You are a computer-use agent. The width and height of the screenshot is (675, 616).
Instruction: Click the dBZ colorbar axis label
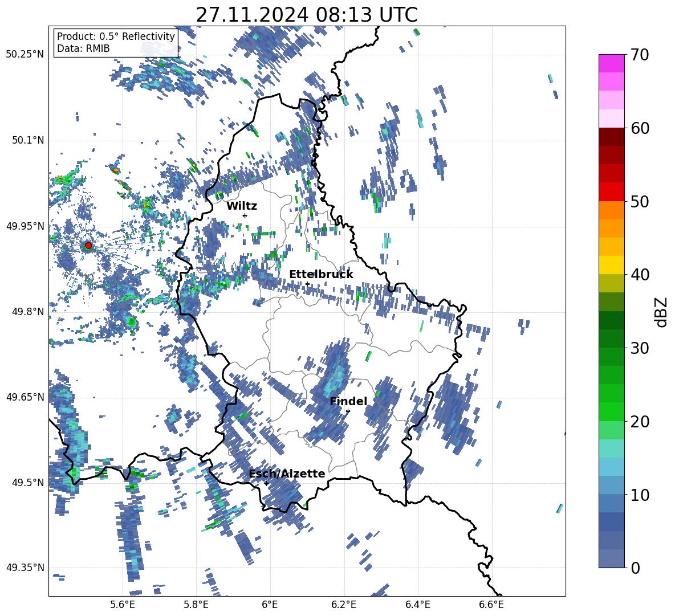pos(662,312)
